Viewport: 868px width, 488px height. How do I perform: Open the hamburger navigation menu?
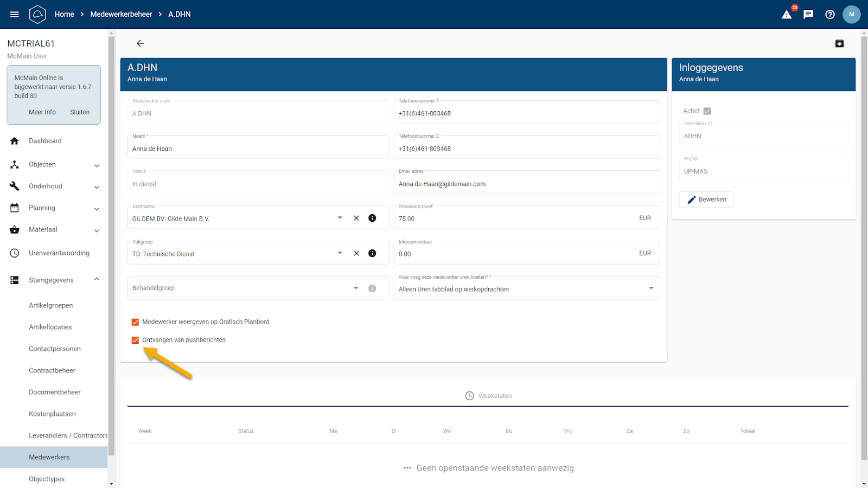tap(15, 14)
